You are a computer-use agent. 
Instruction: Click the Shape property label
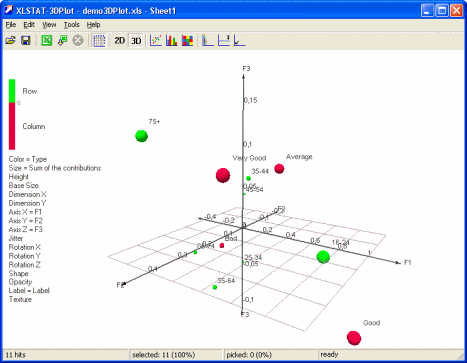click(19, 273)
